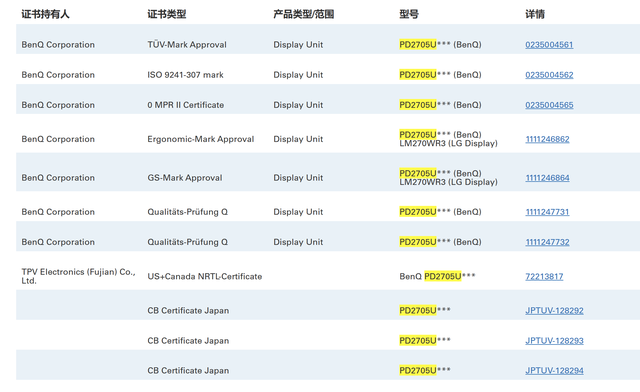Open certificate link 1111246862
The height and width of the screenshot is (392, 640).
tap(547, 139)
